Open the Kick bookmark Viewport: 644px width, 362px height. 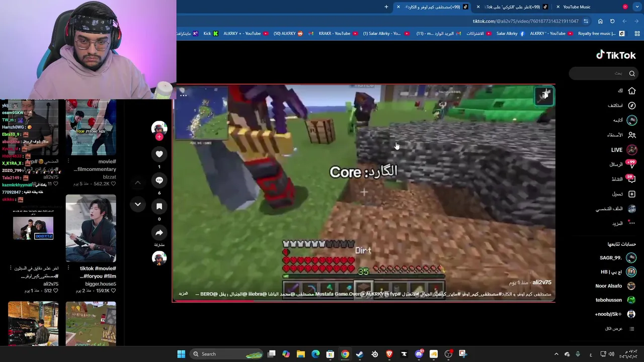211,34
